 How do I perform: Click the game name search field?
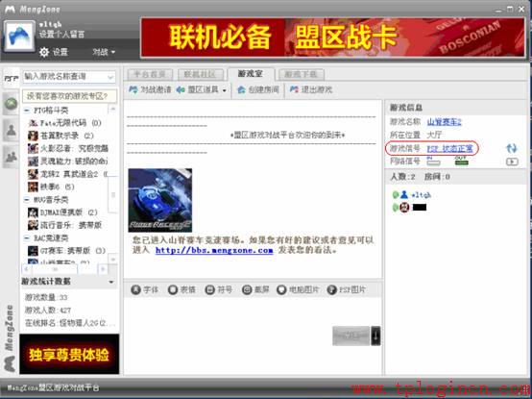pyautogui.click(x=69, y=77)
